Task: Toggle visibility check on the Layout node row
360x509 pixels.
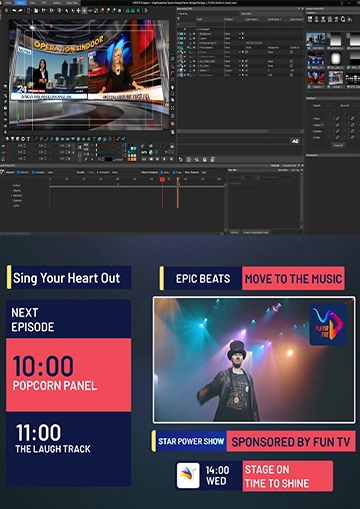Action: [x=185, y=38]
